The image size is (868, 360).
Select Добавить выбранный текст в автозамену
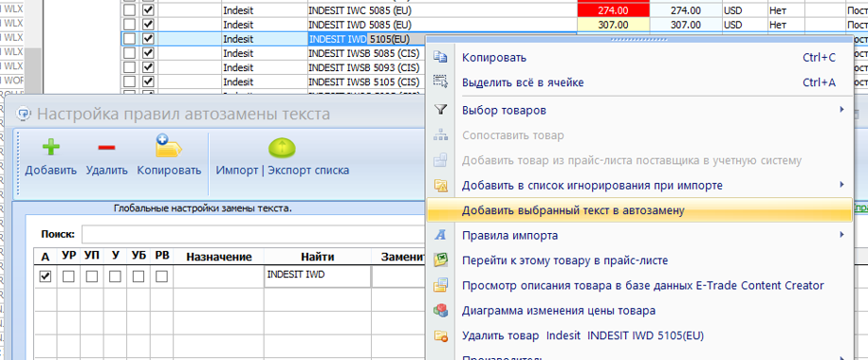[639, 210]
